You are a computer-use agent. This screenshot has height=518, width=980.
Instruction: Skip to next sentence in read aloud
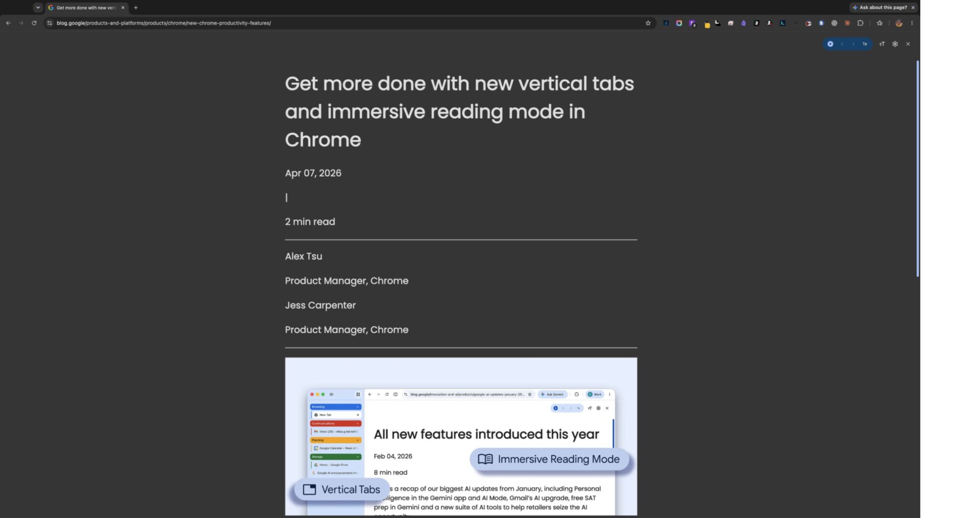pos(853,44)
